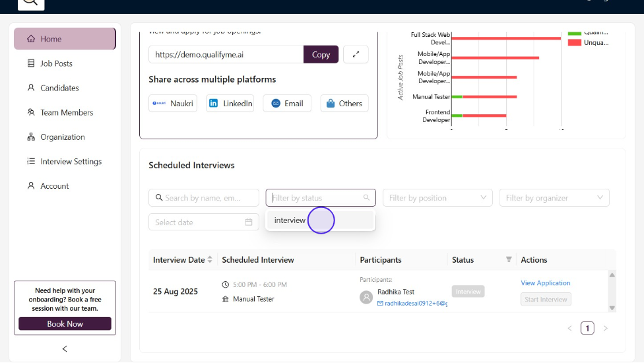Open calendar in Select date field

click(248, 222)
